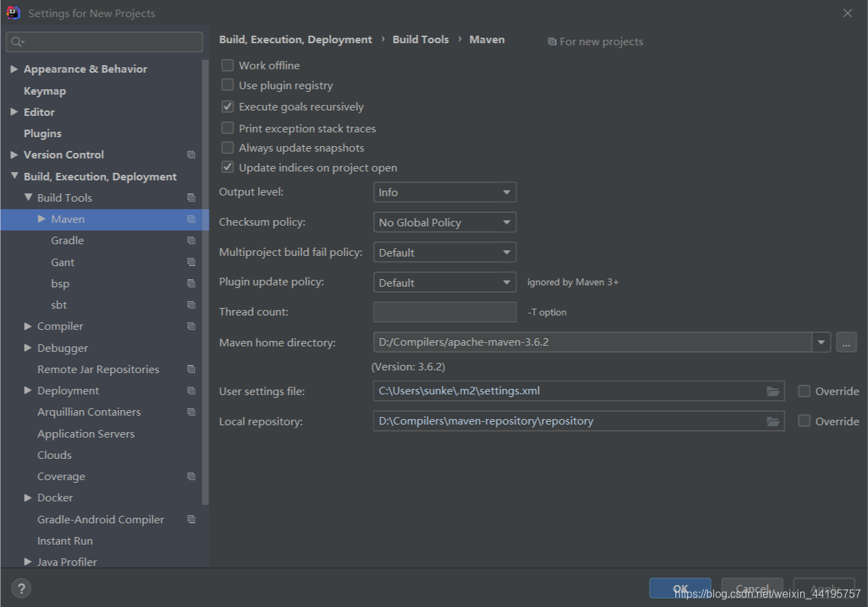Open the Plugin update policy dropdown
Image resolution: width=868 pixels, height=607 pixels.
coord(444,283)
